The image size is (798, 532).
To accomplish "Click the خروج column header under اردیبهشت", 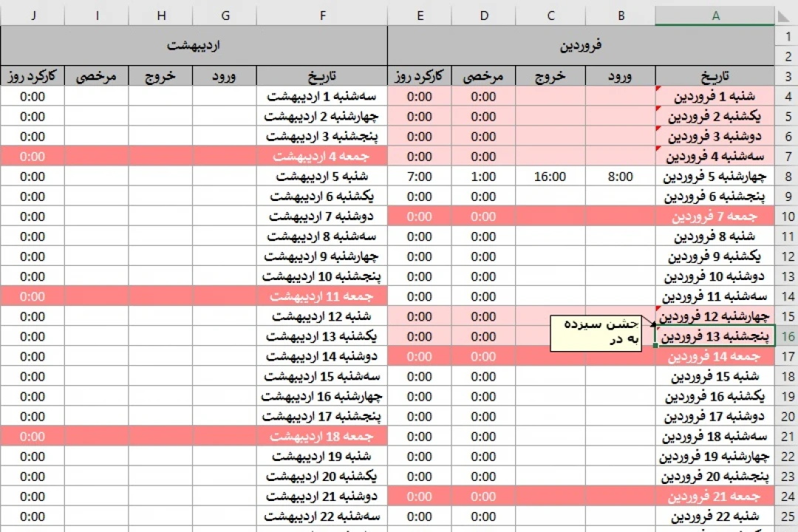I will click(160, 75).
